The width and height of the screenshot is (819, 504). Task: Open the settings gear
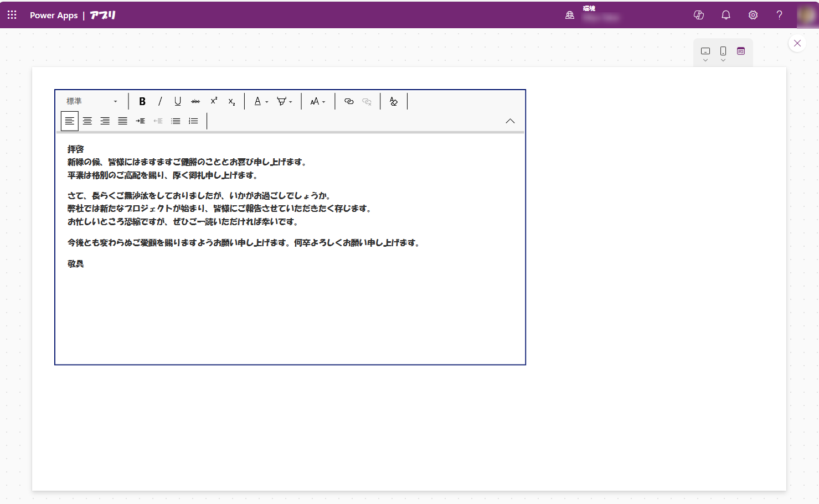coord(753,15)
